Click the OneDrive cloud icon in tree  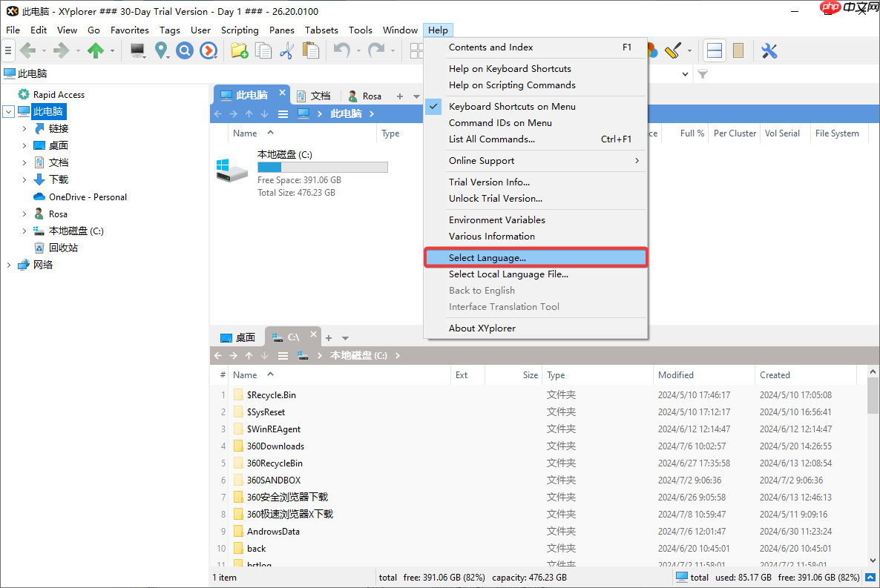(x=39, y=197)
